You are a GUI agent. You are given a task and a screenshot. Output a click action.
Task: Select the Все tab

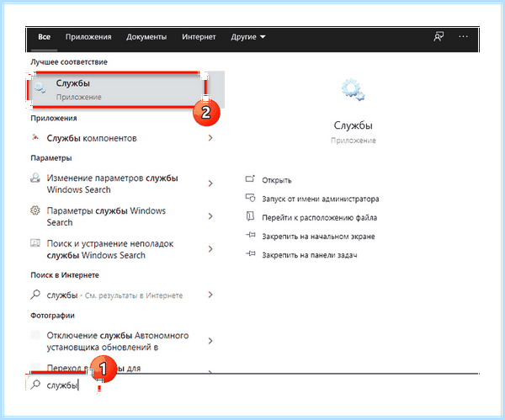tap(44, 37)
